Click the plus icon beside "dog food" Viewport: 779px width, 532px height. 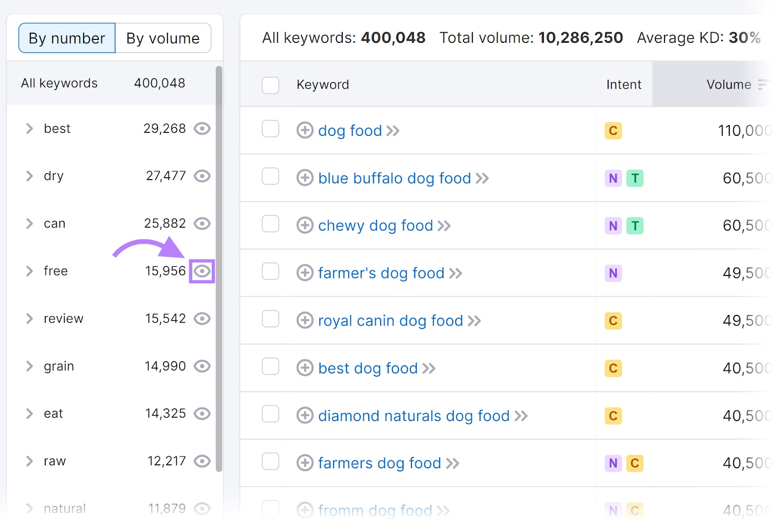[x=304, y=130]
